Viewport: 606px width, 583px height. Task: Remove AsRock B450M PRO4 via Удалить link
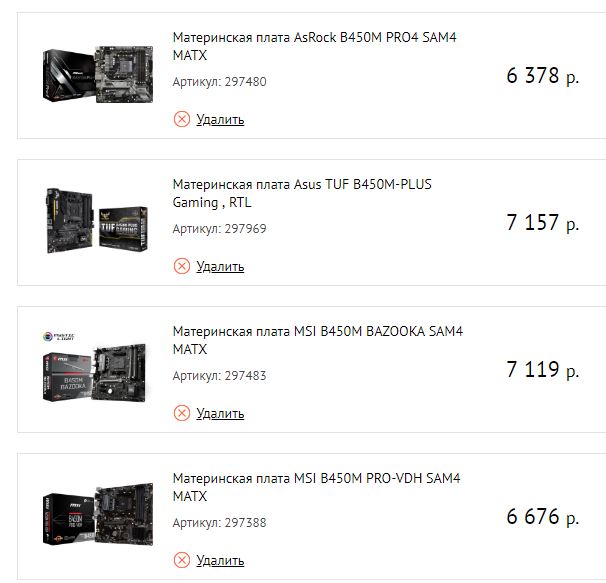click(220, 119)
